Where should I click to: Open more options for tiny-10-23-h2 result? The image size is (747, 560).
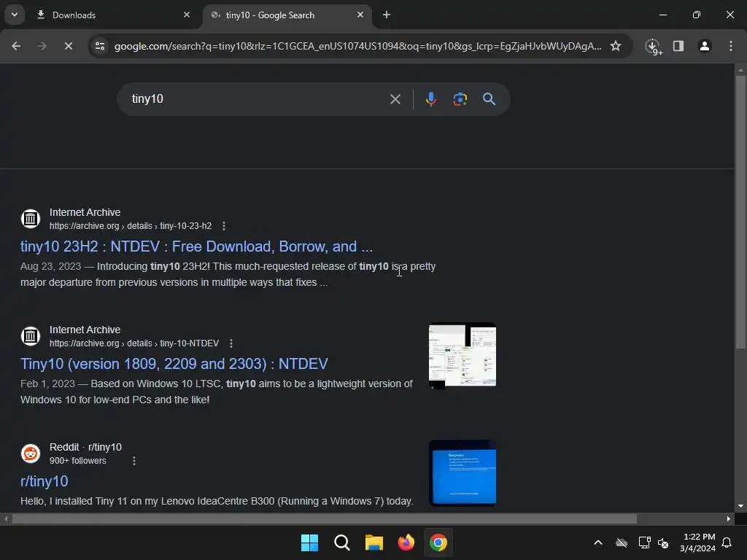224,226
